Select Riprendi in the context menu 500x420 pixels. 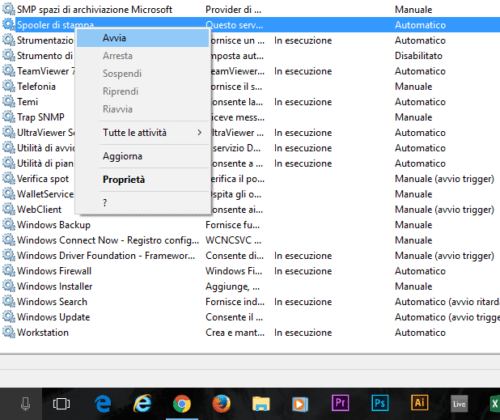[143, 91]
